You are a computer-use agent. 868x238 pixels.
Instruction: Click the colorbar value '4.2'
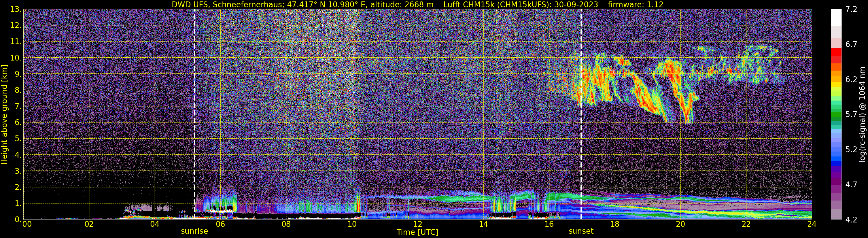point(851,220)
